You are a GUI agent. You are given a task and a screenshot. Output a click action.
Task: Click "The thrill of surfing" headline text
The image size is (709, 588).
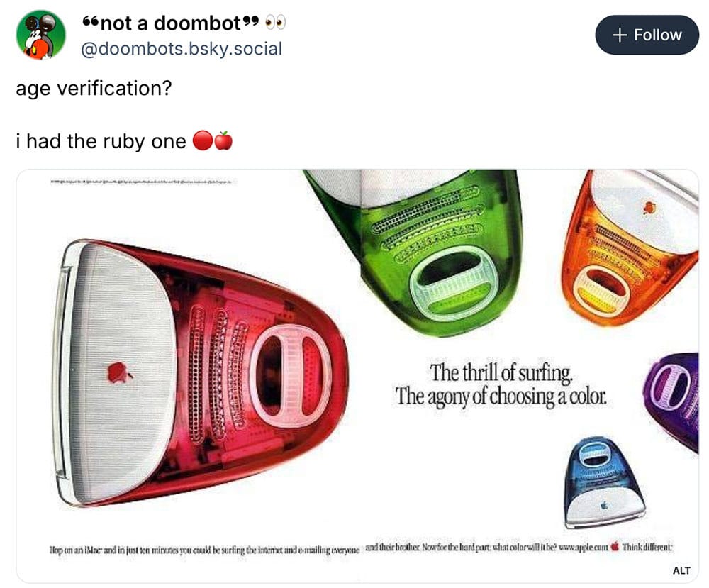coord(501,372)
